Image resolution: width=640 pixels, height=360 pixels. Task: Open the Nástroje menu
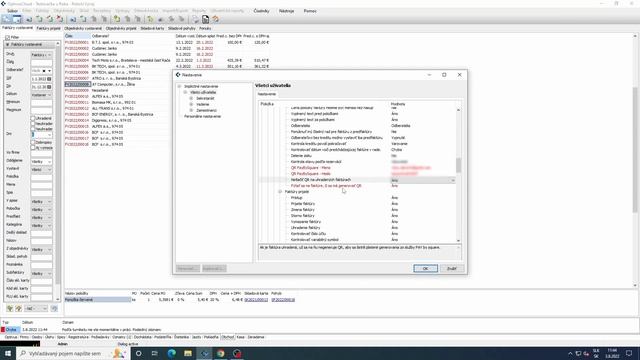click(x=287, y=11)
